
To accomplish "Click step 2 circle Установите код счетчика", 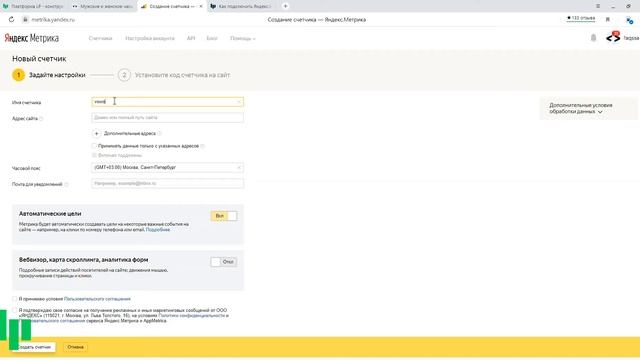I will pos(124,75).
